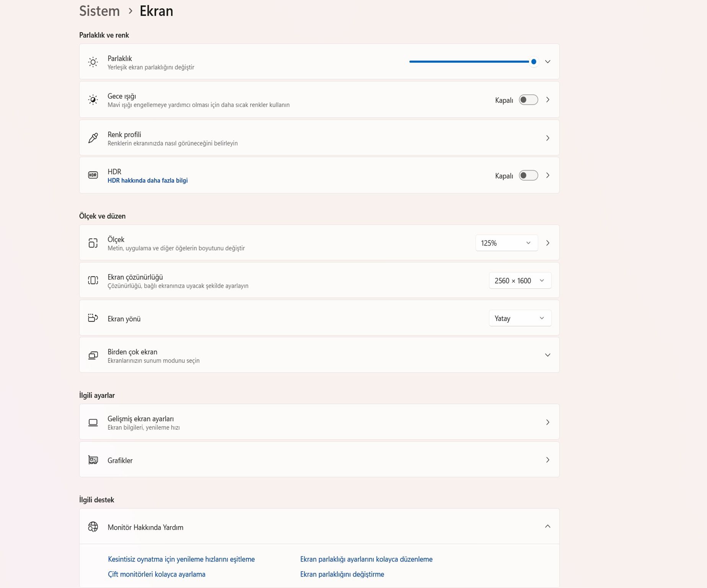This screenshot has height=588, width=707.
Task: Enable the HDR toggle switch
Action: (x=528, y=175)
